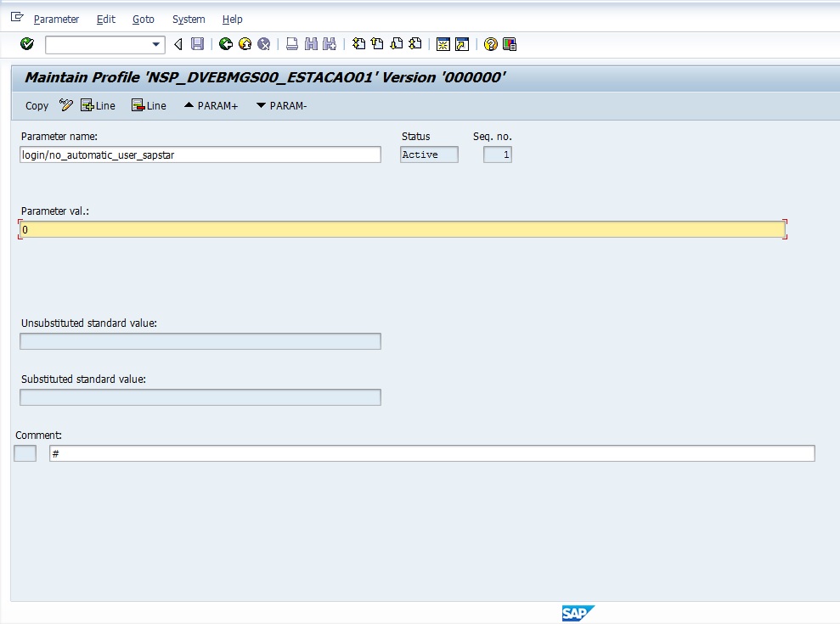
Task: Click the Print icon in toolbar
Action: 291,44
